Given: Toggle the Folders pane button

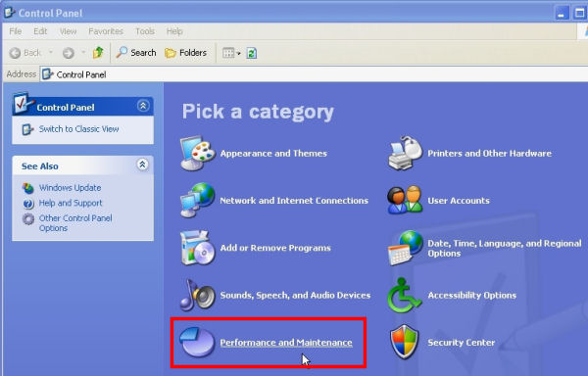Looking at the screenshot, I should [x=186, y=53].
